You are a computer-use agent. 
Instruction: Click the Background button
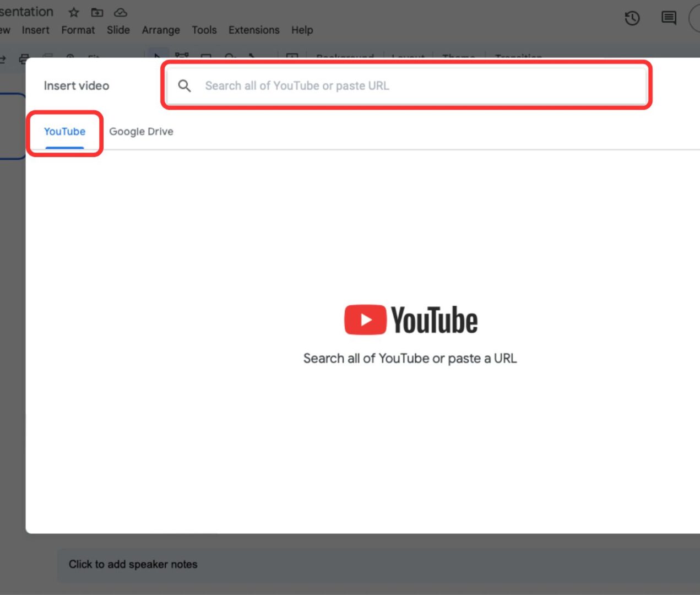coord(345,56)
